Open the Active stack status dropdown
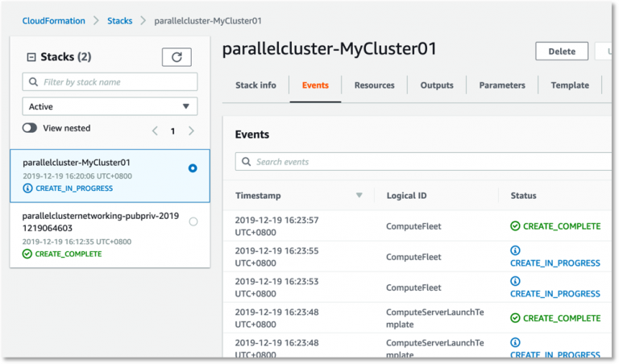 click(110, 106)
